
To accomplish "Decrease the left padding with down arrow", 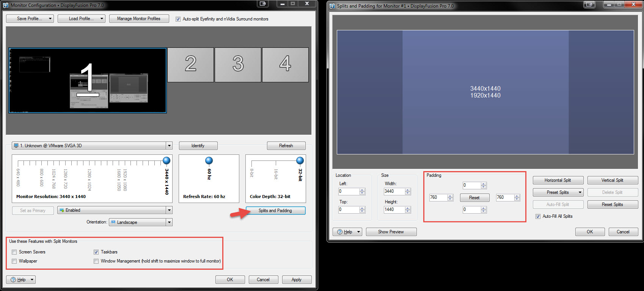I will (450, 199).
